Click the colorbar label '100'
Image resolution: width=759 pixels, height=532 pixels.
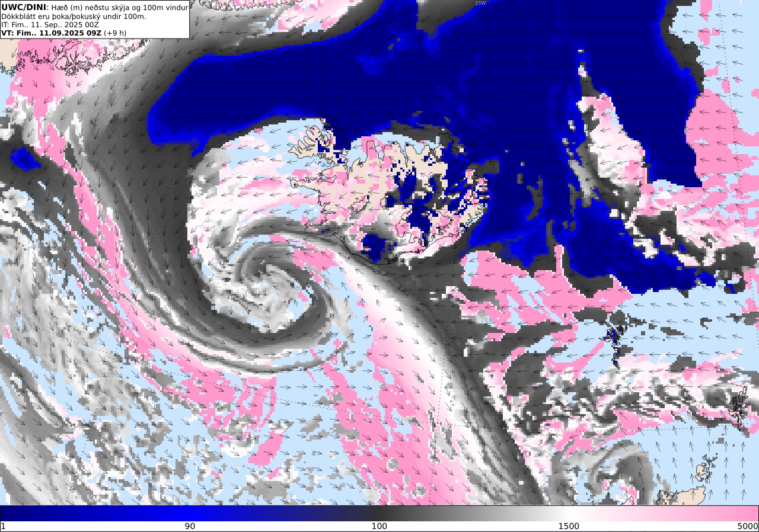[379, 526]
